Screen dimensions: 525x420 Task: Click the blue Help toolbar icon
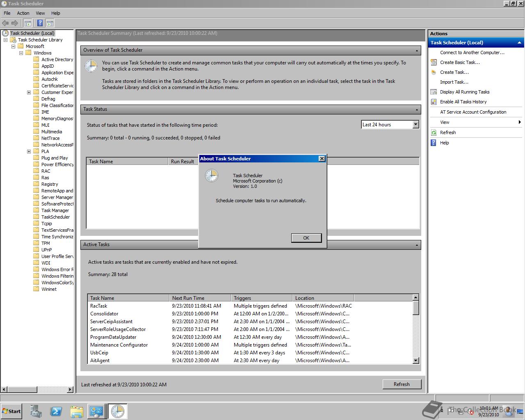tap(40, 23)
